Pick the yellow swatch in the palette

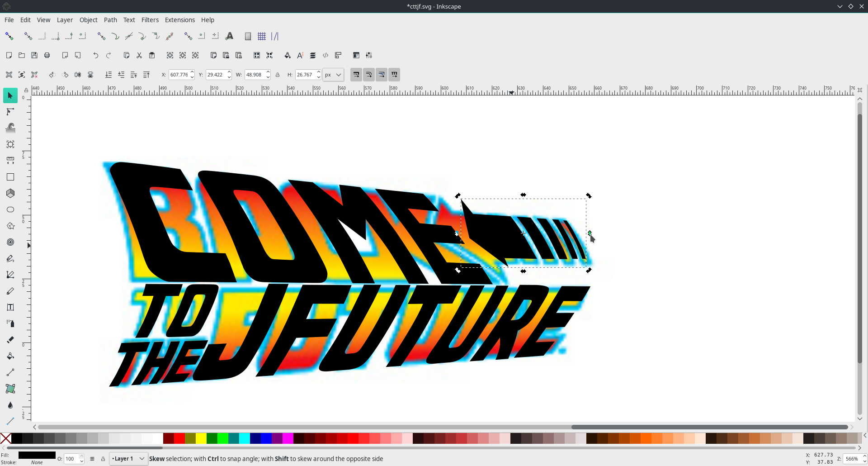click(201, 438)
